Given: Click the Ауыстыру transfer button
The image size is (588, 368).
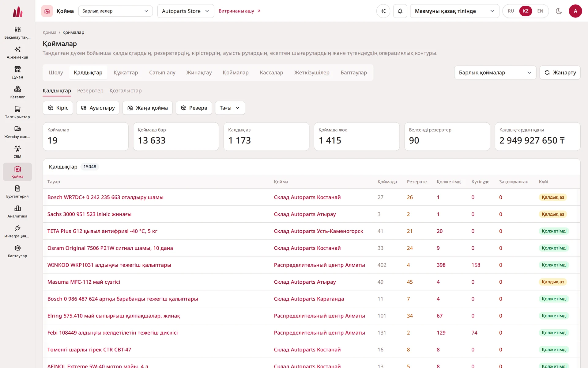Looking at the screenshot, I should point(98,108).
